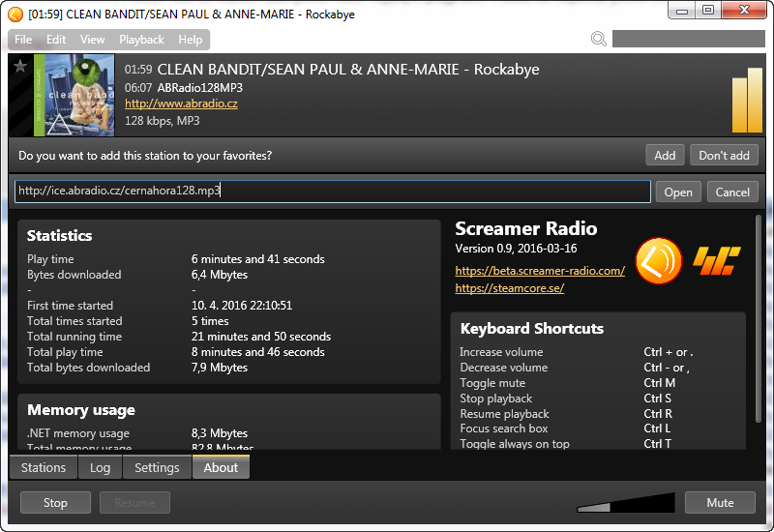
Task: Add this station to favorites
Action: point(665,156)
